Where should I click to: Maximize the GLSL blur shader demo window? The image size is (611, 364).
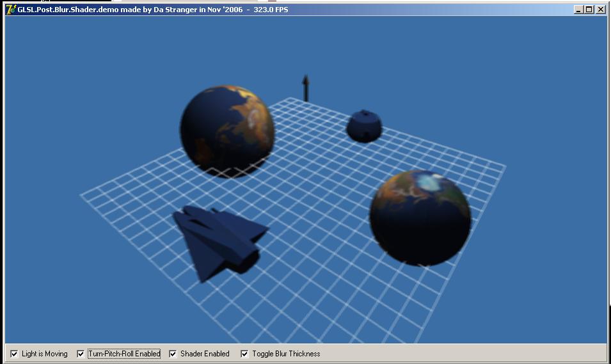tap(589, 10)
